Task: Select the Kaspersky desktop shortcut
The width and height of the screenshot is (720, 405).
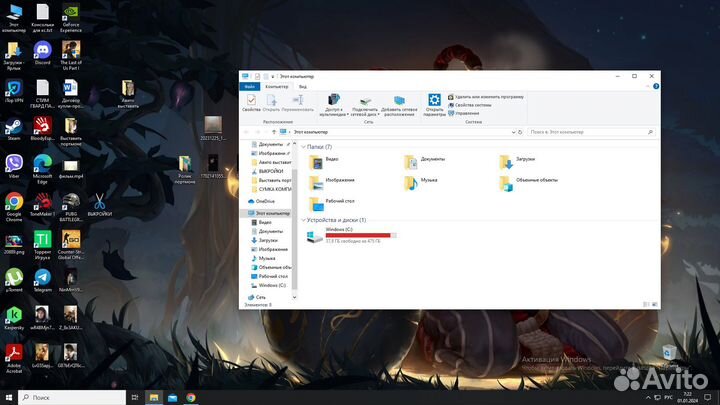Action: click(14, 318)
